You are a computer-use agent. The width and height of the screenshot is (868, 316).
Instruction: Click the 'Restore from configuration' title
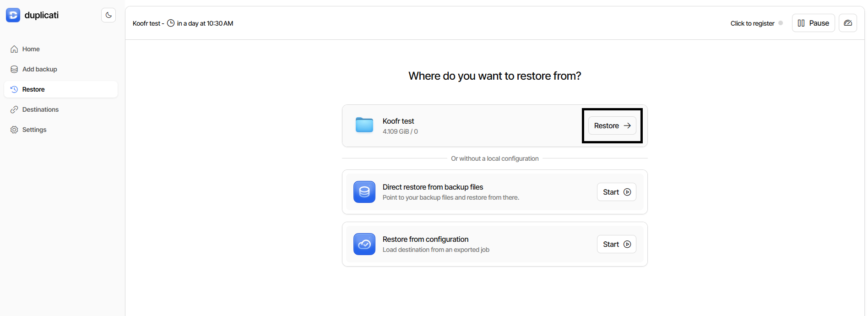coord(425,239)
